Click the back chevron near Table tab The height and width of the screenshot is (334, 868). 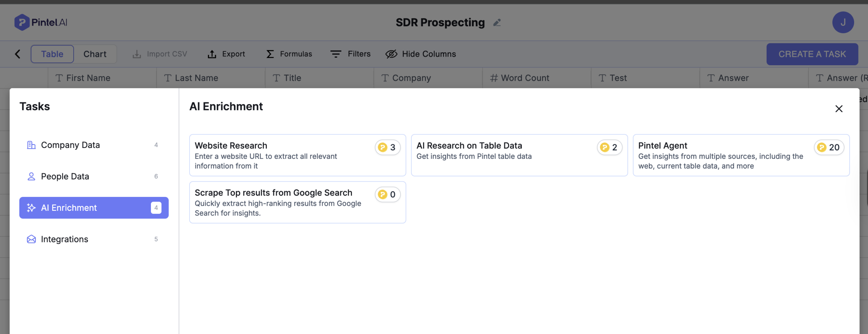(x=18, y=54)
